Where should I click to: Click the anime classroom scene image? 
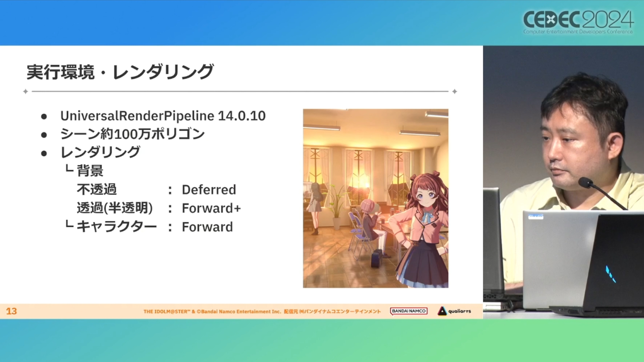point(376,198)
